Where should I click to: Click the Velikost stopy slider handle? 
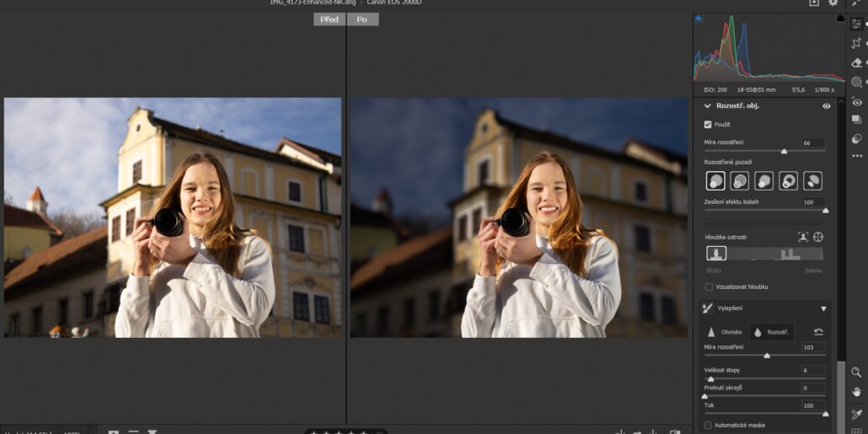click(x=710, y=378)
